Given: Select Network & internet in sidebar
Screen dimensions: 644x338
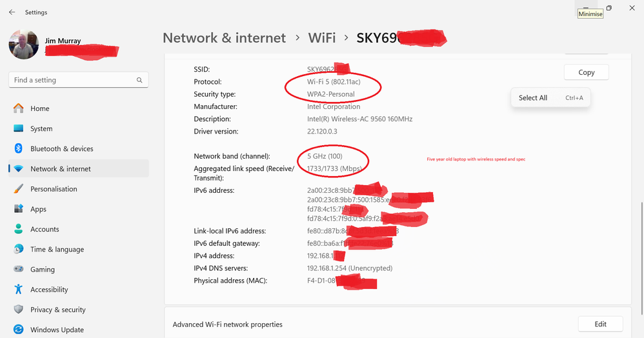Looking at the screenshot, I should pos(61,169).
